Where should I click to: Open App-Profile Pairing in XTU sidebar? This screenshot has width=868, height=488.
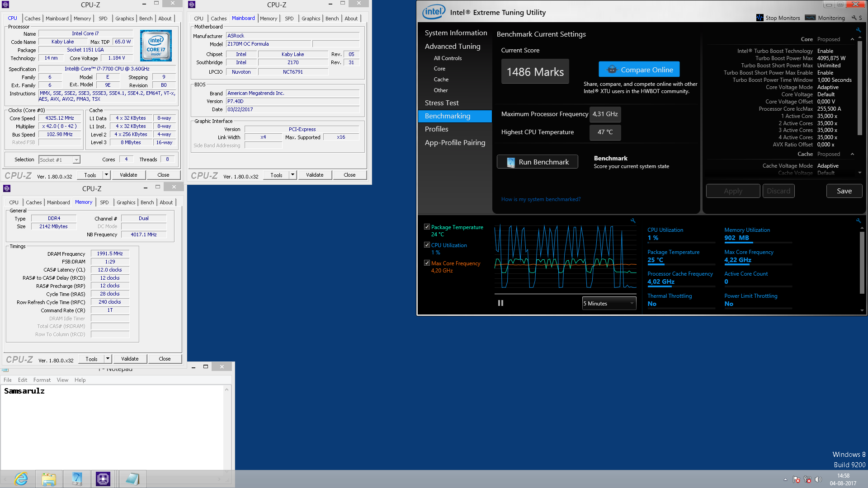[455, 142]
